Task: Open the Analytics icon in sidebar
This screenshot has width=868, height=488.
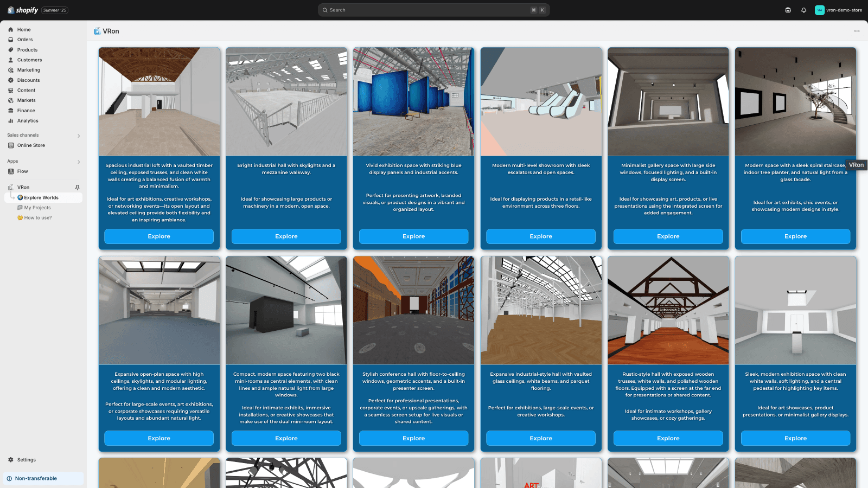Action: pyautogui.click(x=11, y=121)
